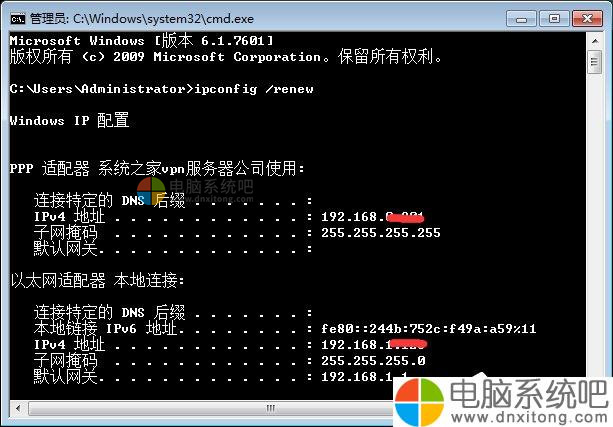Screen dimensions: 613x427
Task: Click the IPv6 address fe80::244b value
Action: (428, 328)
